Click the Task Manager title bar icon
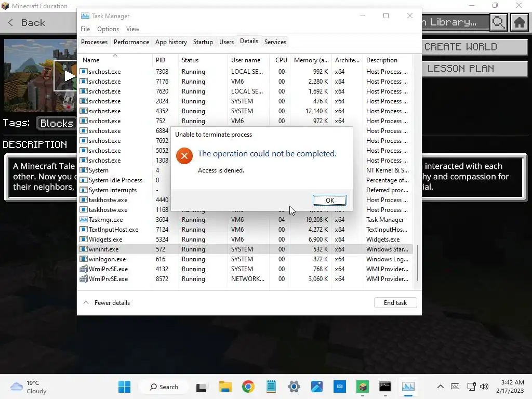The width and height of the screenshot is (532, 399). pyautogui.click(x=85, y=16)
